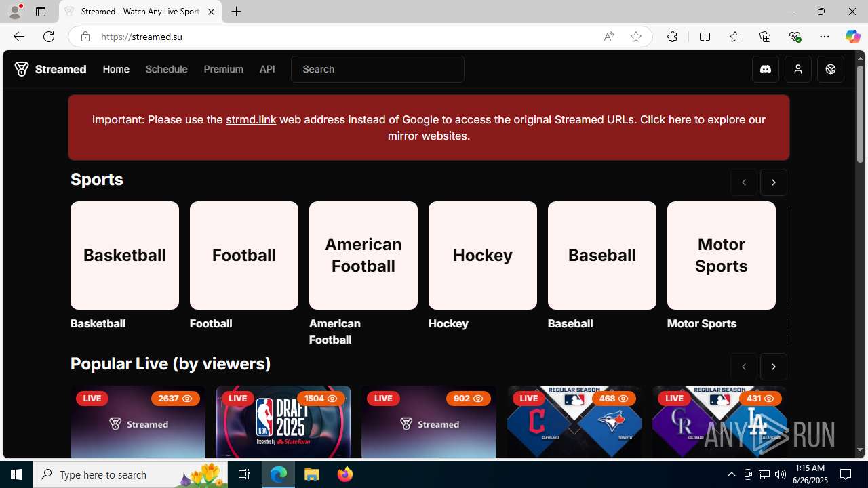
Task: Click Type here to search box
Action: tap(130, 474)
